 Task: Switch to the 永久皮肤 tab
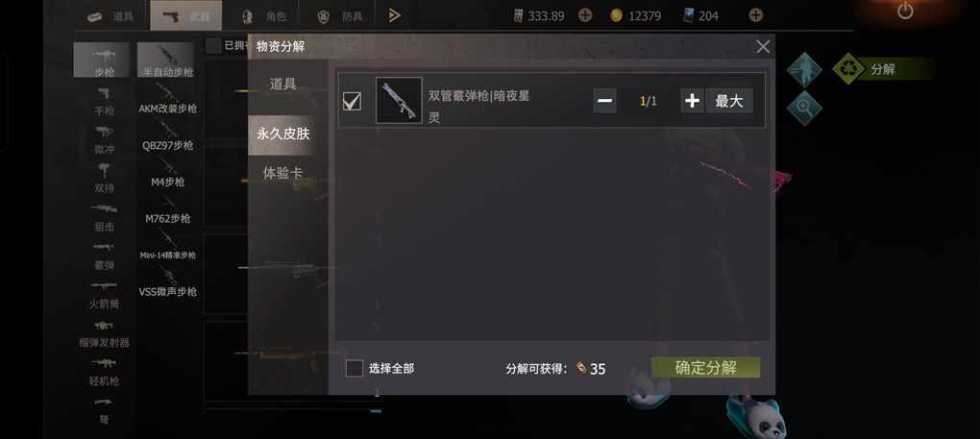(283, 134)
